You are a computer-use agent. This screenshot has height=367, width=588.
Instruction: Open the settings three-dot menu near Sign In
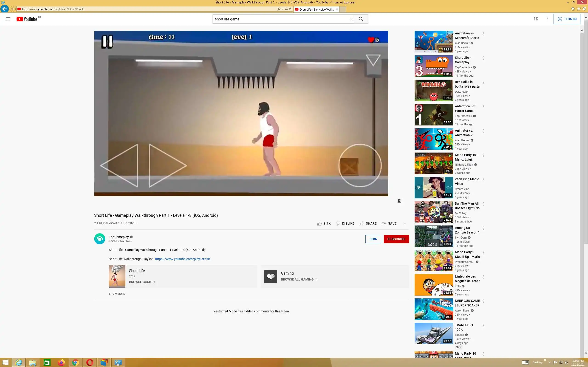pos(547,19)
